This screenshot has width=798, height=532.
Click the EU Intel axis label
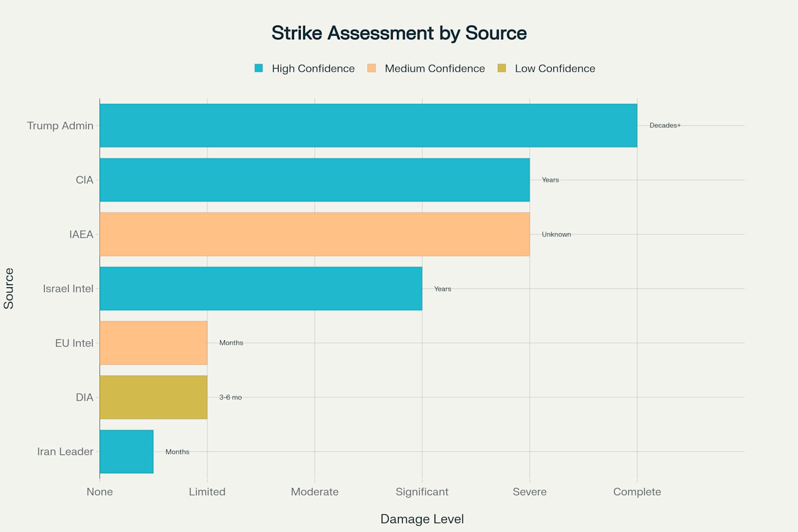[x=74, y=343]
